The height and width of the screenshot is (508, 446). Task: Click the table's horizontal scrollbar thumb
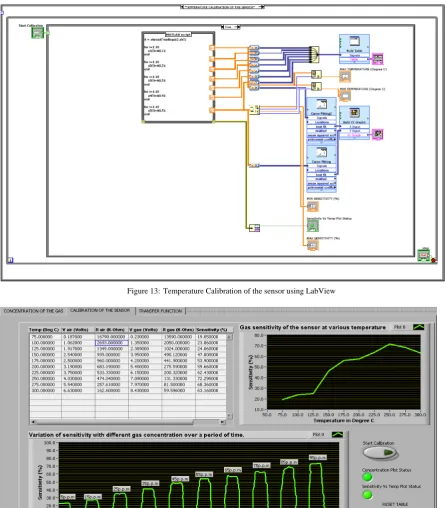pos(114,422)
